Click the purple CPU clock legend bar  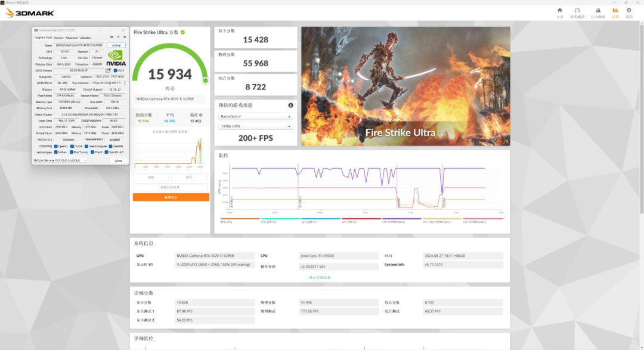click(401, 219)
